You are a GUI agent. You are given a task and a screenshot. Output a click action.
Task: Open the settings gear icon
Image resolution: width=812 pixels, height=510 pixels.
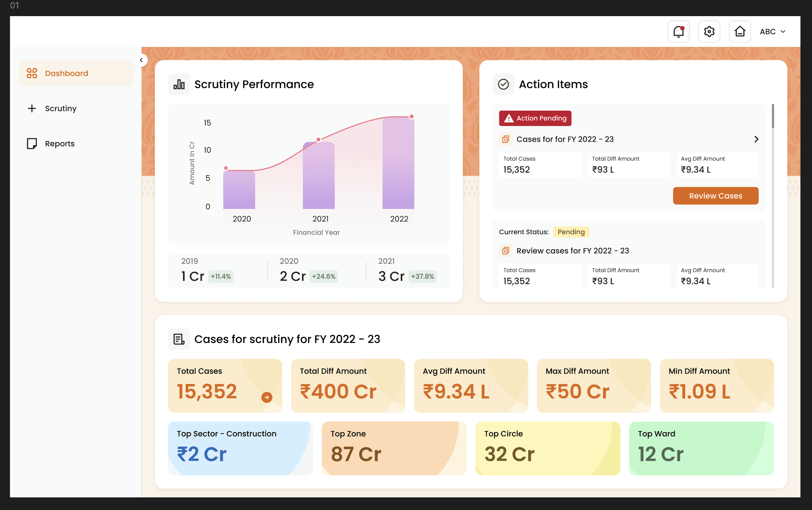[x=709, y=31]
